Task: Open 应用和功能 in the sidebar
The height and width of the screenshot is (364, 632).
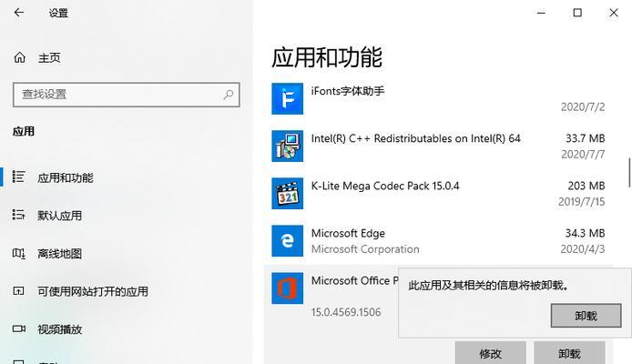Action: (66, 177)
